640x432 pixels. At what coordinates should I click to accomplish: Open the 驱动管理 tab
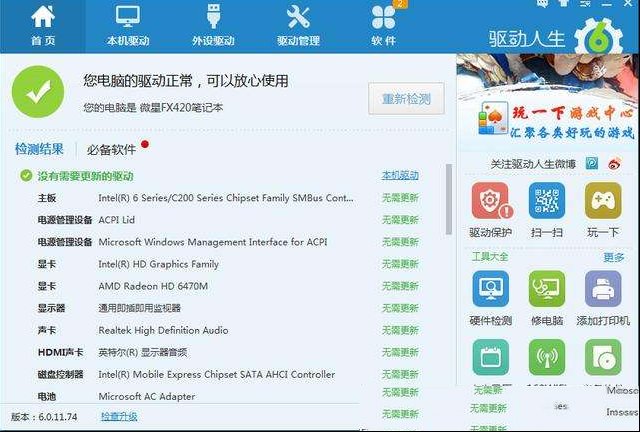click(298, 26)
